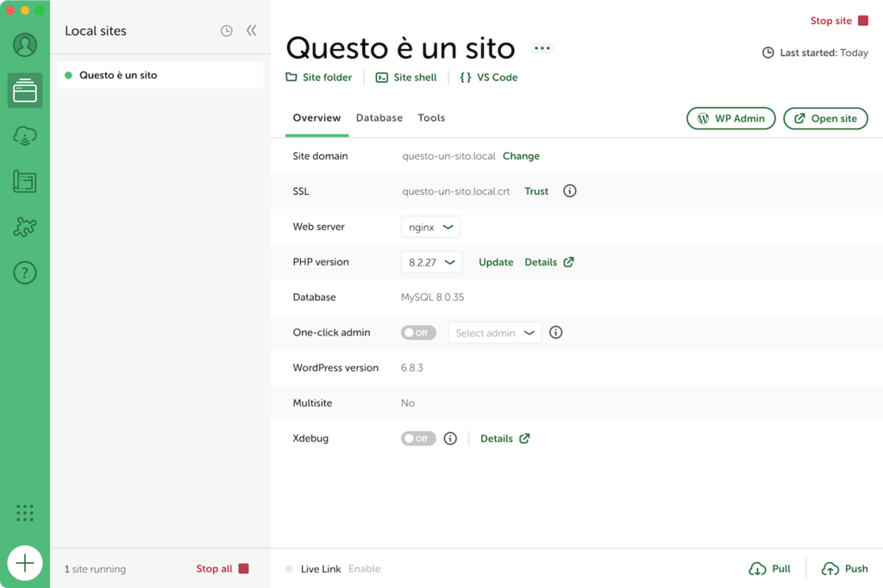Click the SSL info icon
This screenshot has height=588, width=883.
click(x=569, y=191)
